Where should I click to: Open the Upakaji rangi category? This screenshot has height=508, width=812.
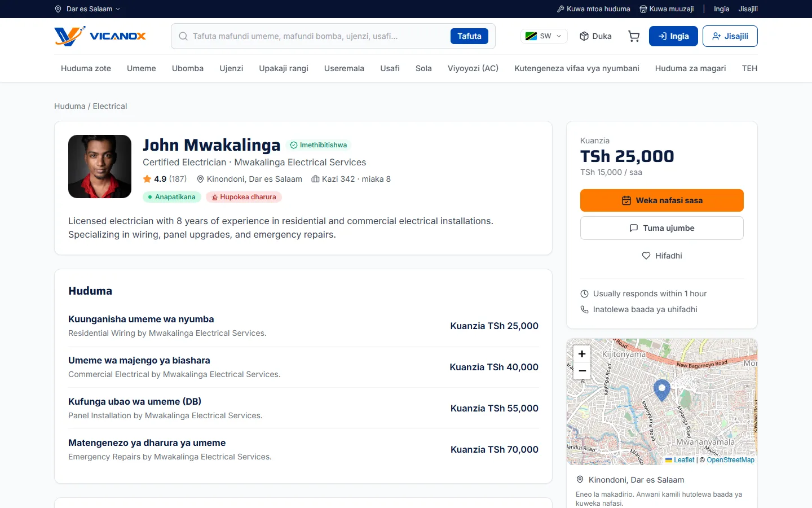[284, 68]
